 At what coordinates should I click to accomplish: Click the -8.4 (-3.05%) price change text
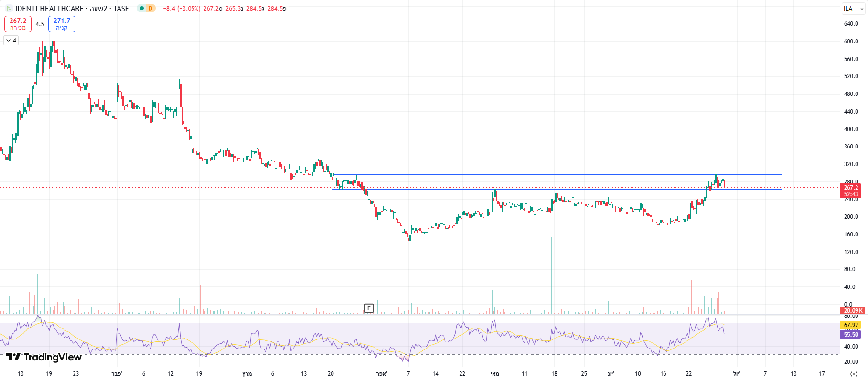pos(182,9)
